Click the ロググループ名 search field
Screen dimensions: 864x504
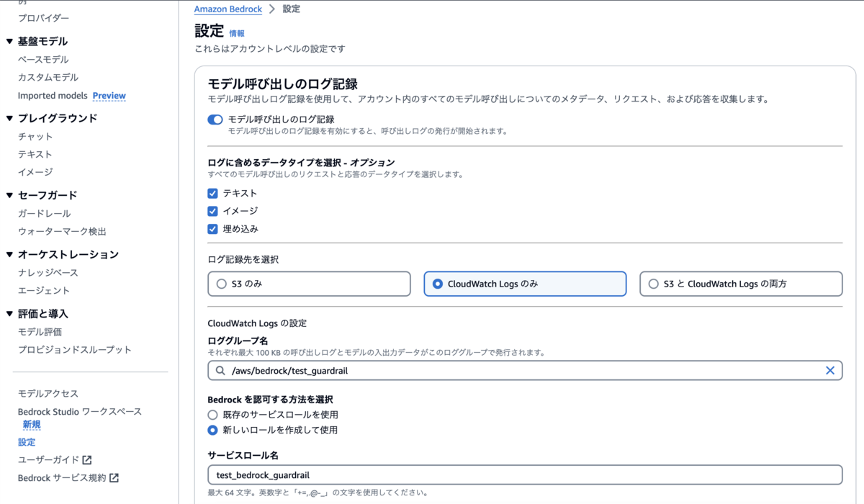pyautogui.click(x=525, y=370)
